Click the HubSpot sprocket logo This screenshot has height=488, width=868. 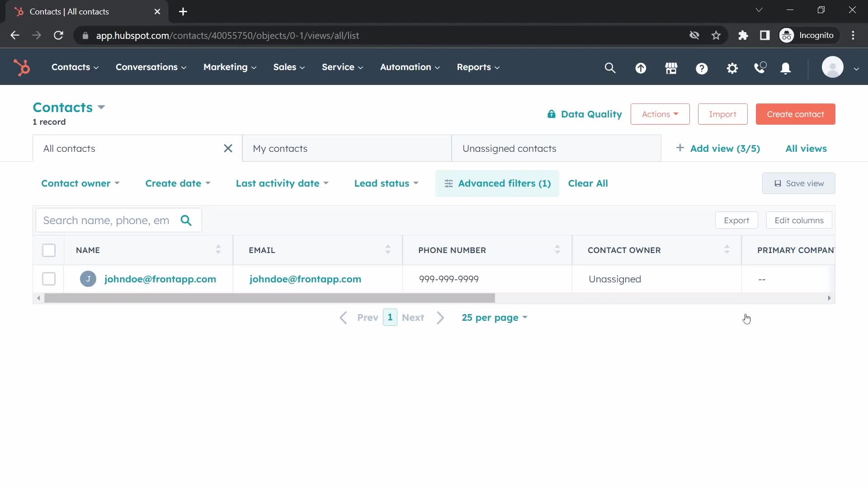22,67
